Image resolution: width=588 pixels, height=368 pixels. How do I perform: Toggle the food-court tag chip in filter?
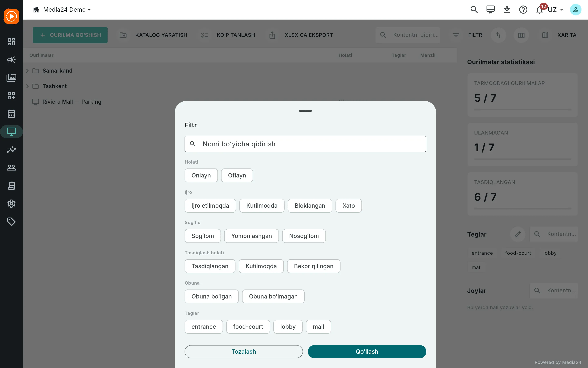(248, 327)
